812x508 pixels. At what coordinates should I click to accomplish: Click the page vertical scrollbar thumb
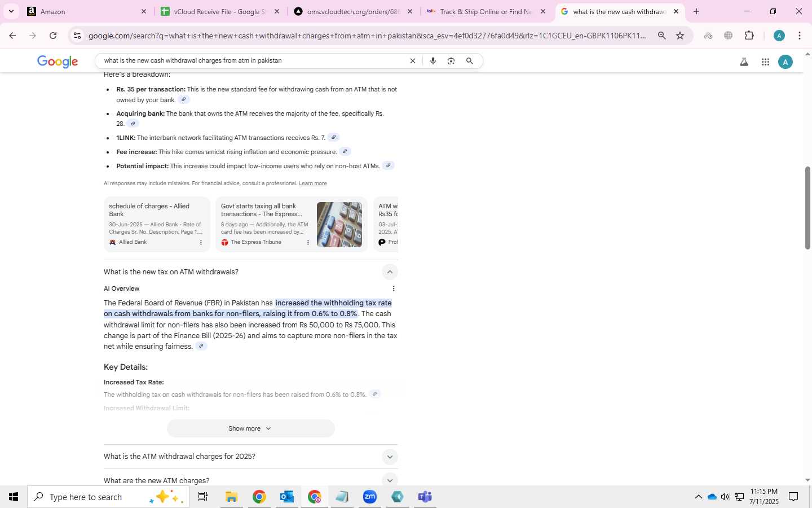click(807, 208)
